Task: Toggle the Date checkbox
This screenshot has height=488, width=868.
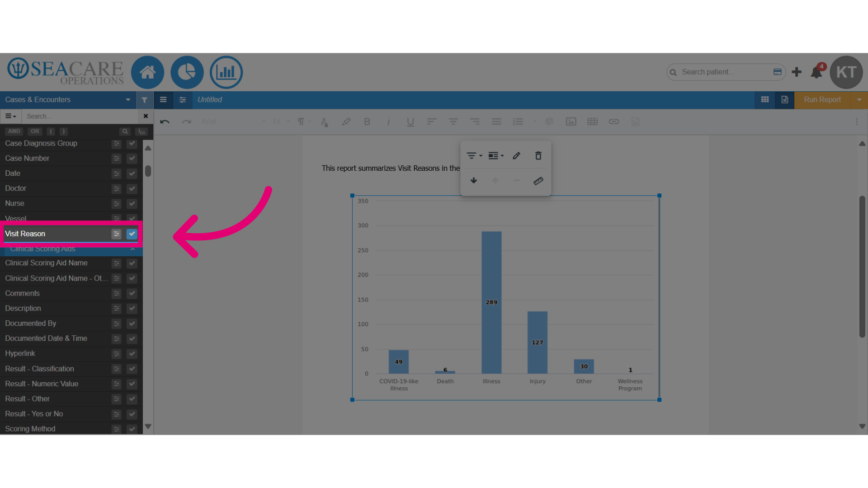Action: click(x=132, y=174)
